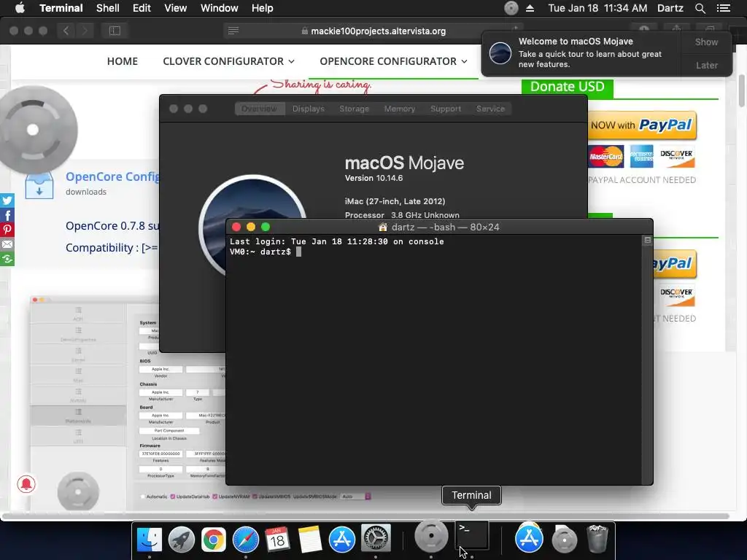Click menu bar clock Tue Jan 18
The height and width of the screenshot is (560, 747).
[x=597, y=8]
